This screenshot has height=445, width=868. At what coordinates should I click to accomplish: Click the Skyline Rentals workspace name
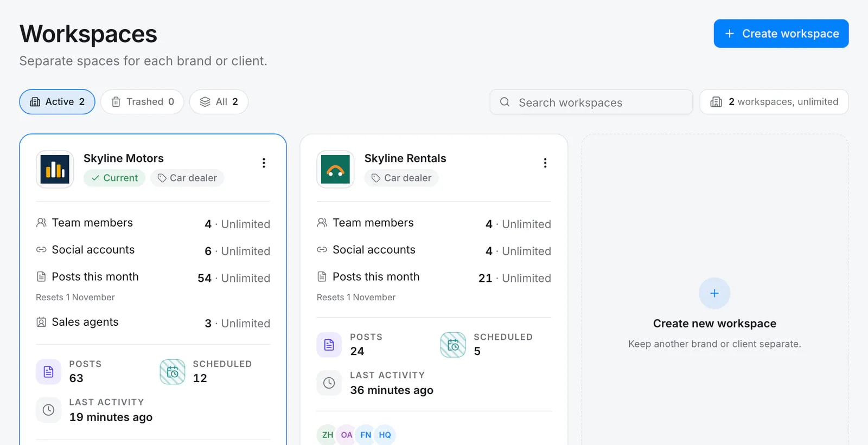click(405, 158)
